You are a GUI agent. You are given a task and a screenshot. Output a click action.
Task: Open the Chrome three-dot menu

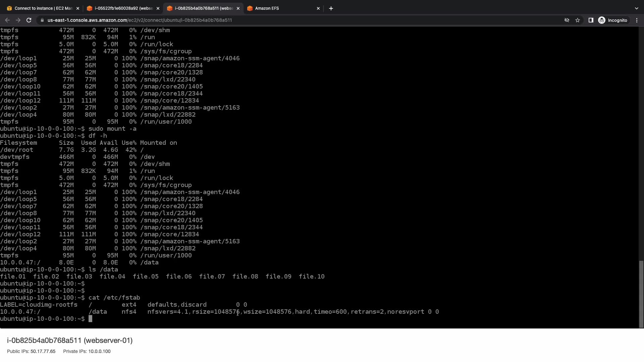point(637,20)
